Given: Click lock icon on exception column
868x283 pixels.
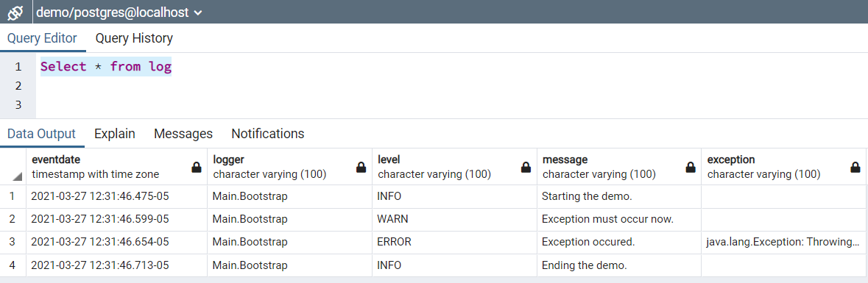Looking at the screenshot, I should click(855, 168).
